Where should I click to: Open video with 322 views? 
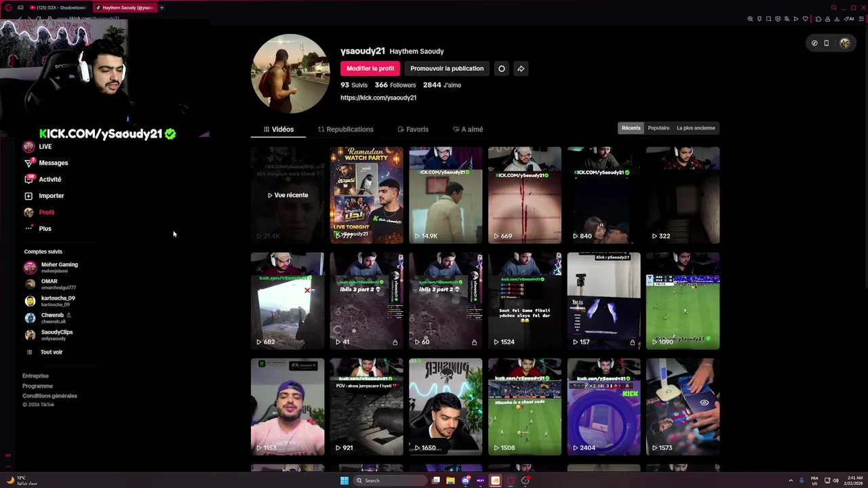(683, 195)
